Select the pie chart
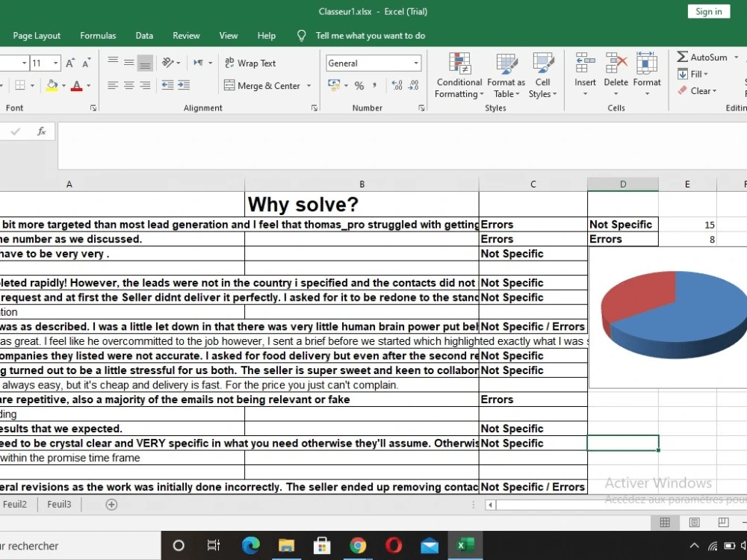The height and width of the screenshot is (560, 747). 674,315
